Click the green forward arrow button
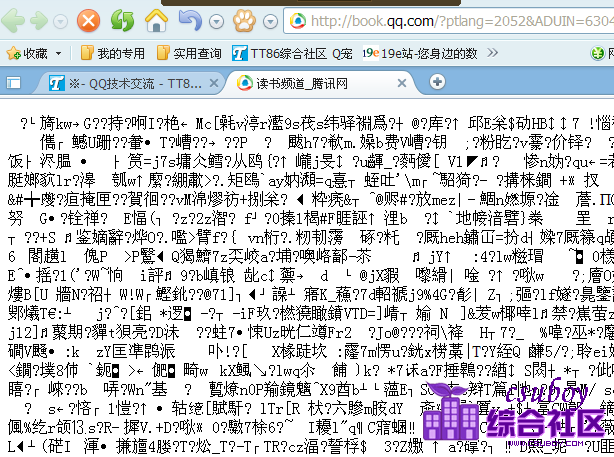 click(38, 20)
